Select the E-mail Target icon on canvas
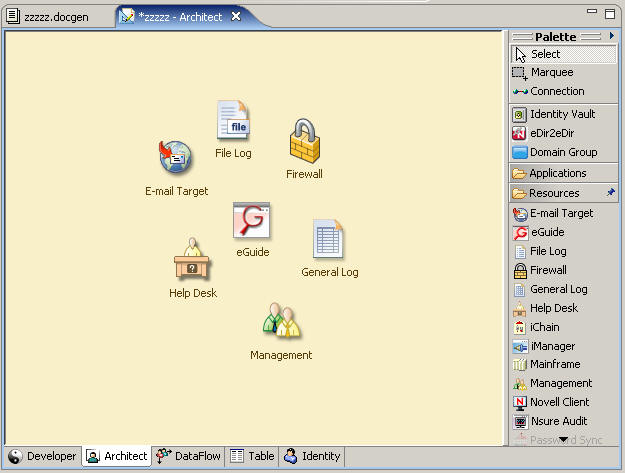The width and height of the screenshot is (625, 473). click(175, 157)
